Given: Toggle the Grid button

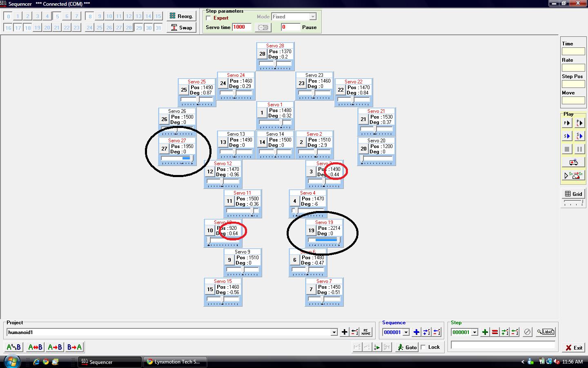Looking at the screenshot, I should click(573, 194).
